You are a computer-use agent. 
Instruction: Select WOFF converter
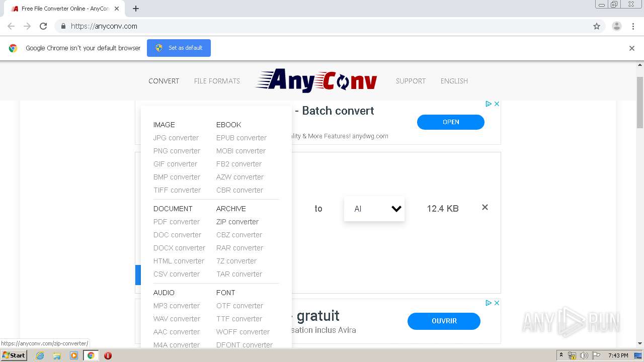point(243,332)
